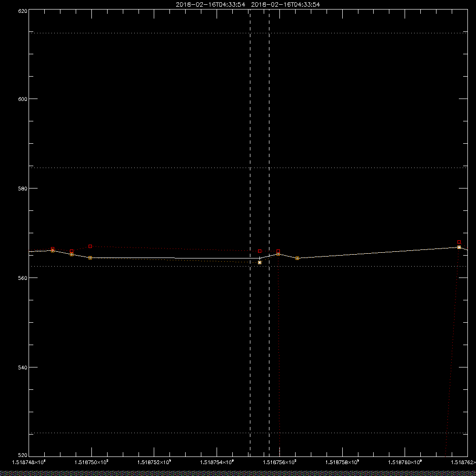Viewport: 476px width, 476px height.
Task: Select red square marker at far right of plot
Action: pos(459,242)
